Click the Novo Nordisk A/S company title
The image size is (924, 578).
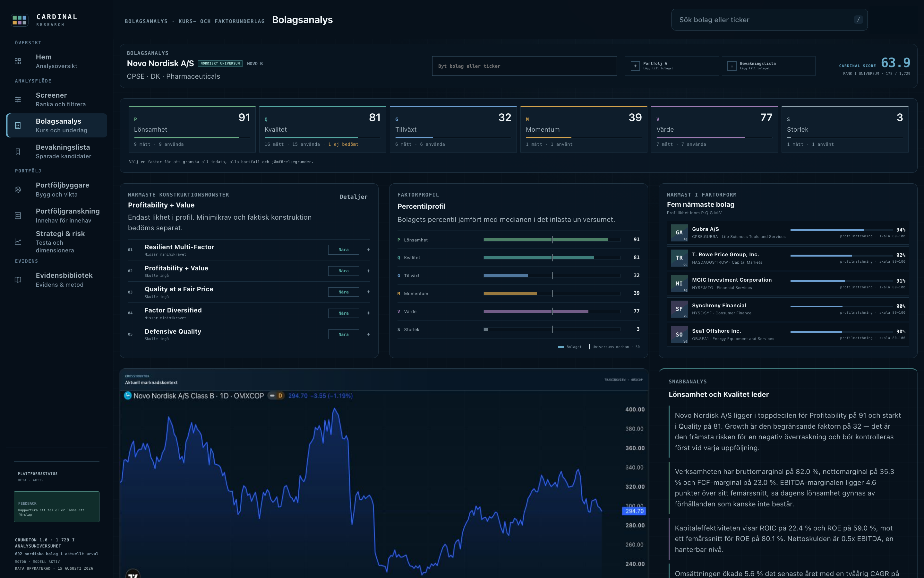click(160, 64)
